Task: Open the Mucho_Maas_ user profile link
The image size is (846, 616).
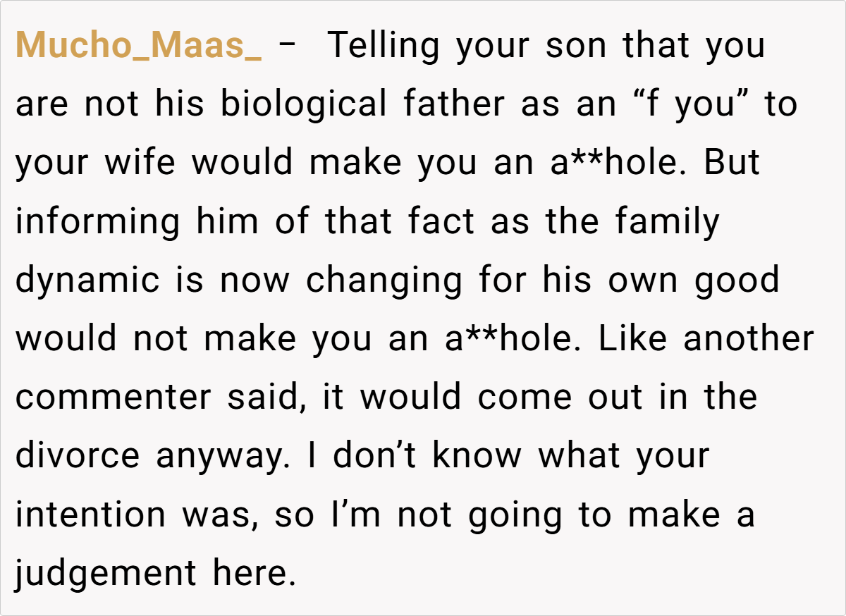Action: (138, 46)
